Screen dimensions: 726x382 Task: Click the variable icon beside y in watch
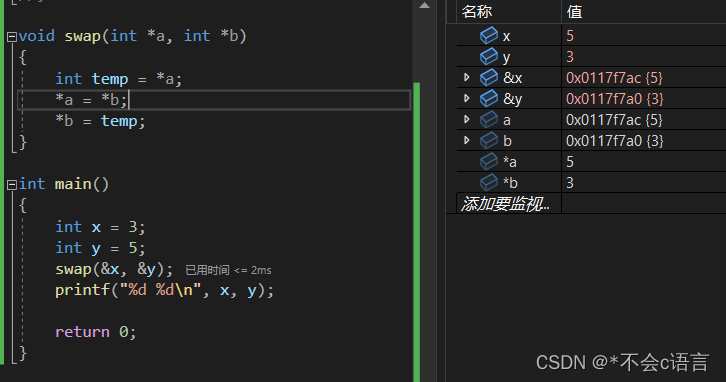pyautogui.click(x=488, y=56)
